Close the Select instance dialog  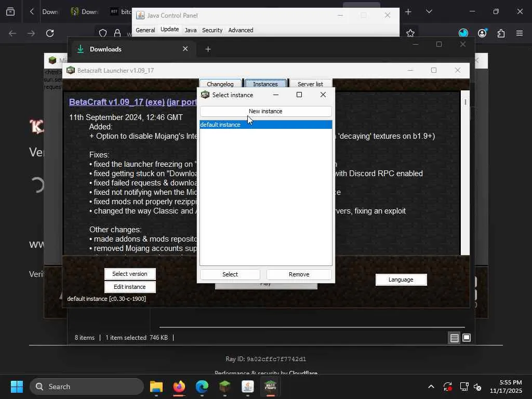tap(323, 95)
